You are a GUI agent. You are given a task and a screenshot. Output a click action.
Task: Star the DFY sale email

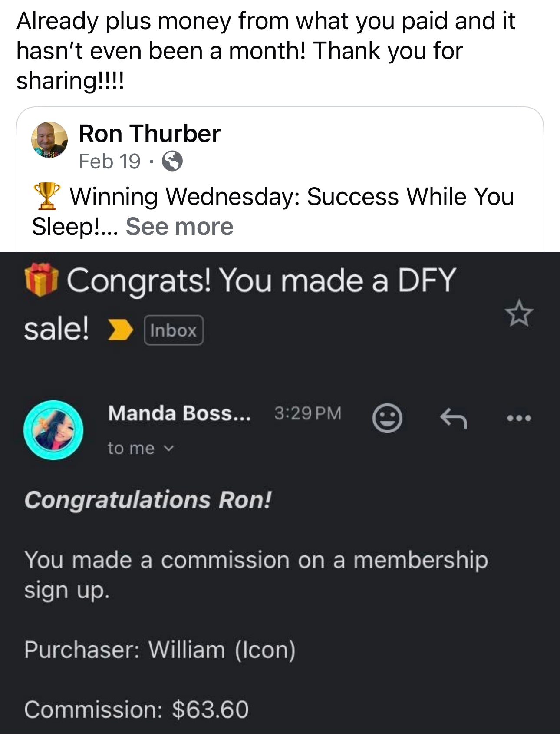tap(519, 313)
